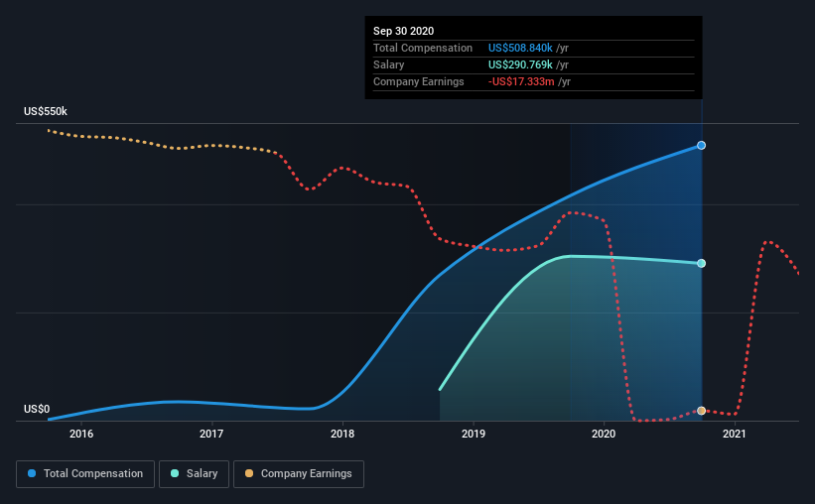The height and width of the screenshot is (504, 815).
Task: Click the US$508.840k total compensation value
Action: tap(520, 48)
